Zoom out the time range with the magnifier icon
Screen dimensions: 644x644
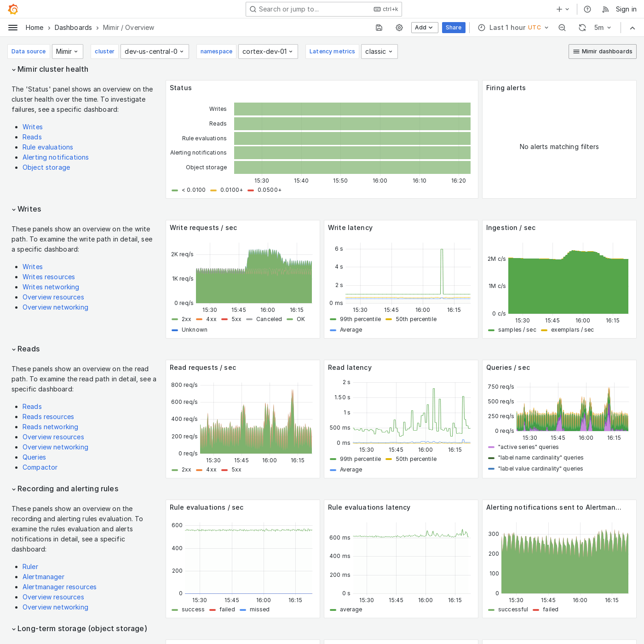click(562, 28)
